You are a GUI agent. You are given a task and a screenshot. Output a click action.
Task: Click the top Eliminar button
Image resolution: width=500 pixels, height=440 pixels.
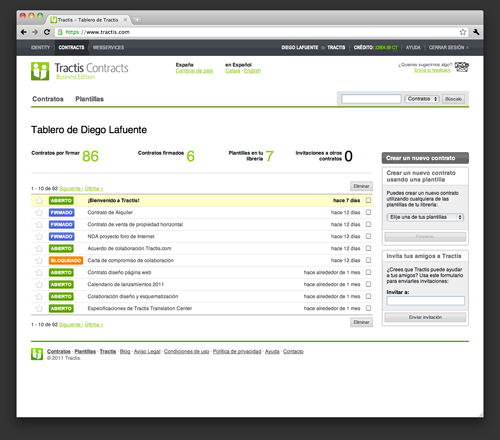(361, 186)
